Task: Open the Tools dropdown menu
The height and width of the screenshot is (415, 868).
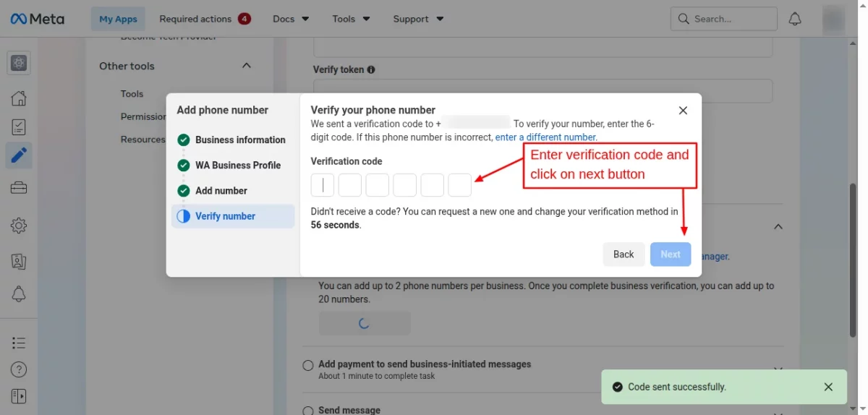Action: [x=352, y=19]
